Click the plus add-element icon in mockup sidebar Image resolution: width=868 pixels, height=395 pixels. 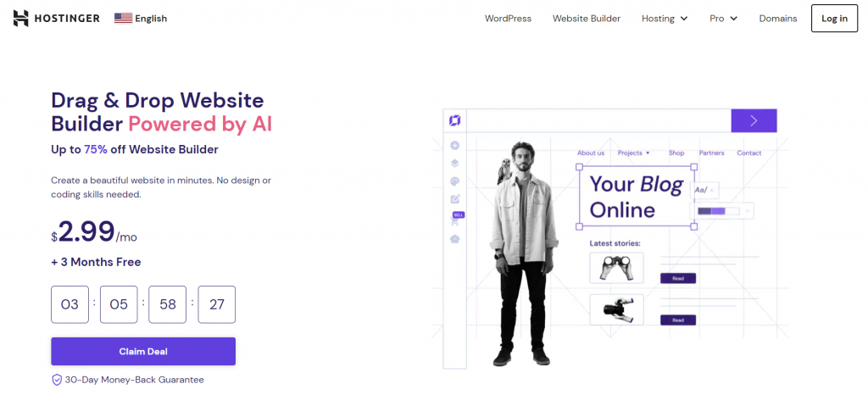click(x=455, y=146)
